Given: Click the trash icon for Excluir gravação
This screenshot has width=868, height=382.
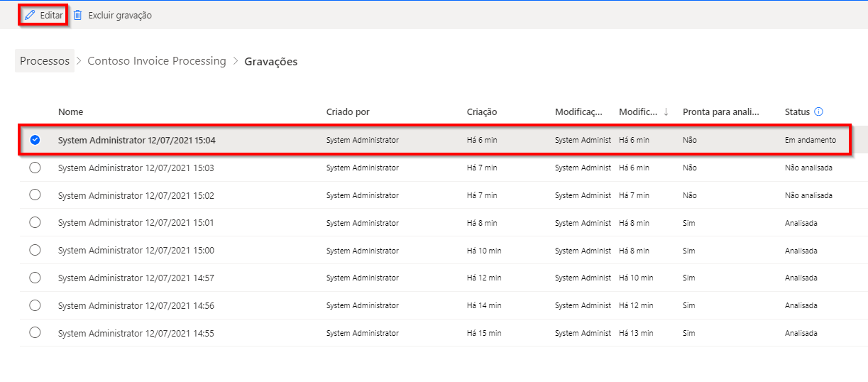Looking at the screenshot, I should pos(78,15).
